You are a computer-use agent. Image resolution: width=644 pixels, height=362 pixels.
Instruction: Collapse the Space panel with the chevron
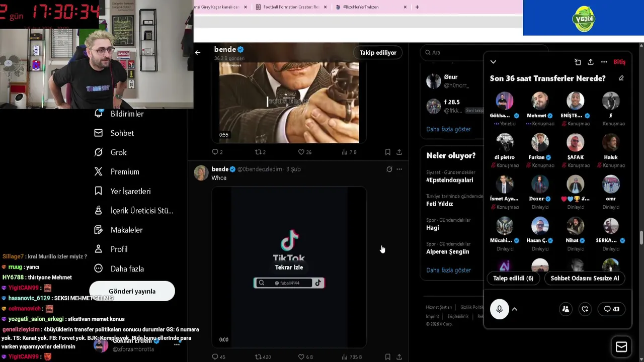click(493, 62)
